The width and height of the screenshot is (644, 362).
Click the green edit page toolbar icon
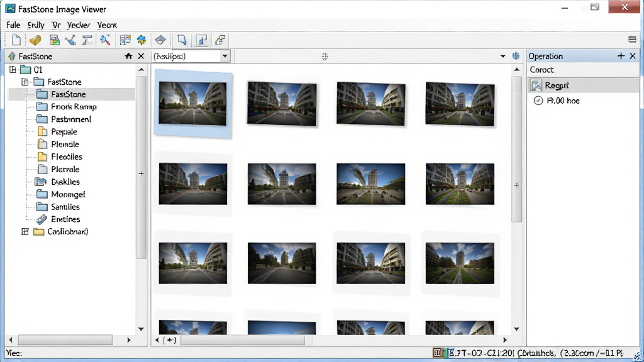(x=220, y=40)
